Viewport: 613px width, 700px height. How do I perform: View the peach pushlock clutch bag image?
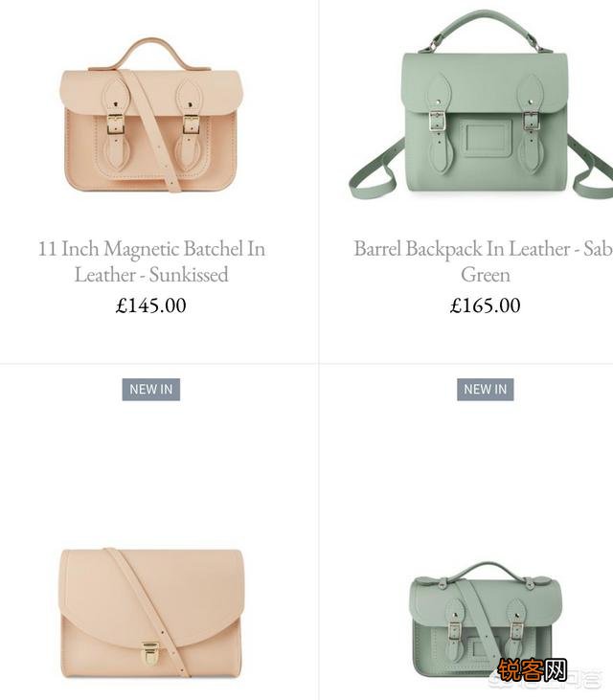tap(151, 614)
